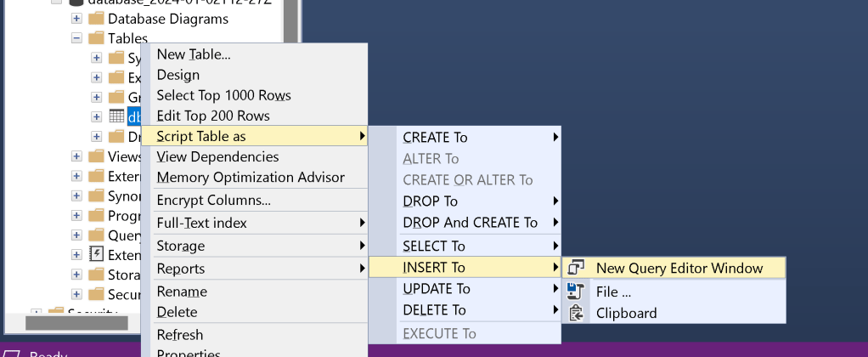The image size is (868, 357).
Task: Open DROP And CREATE To submenu
Action: (x=465, y=223)
